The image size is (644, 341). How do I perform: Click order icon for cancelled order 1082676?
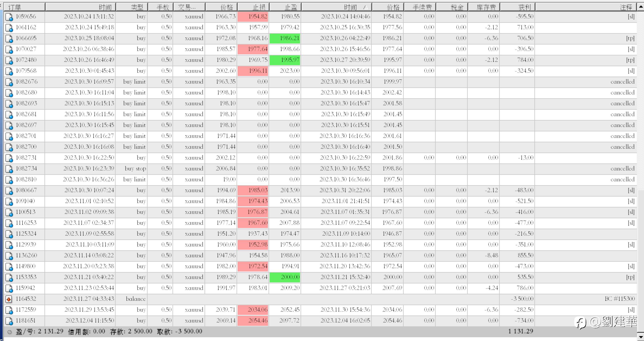point(9,82)
